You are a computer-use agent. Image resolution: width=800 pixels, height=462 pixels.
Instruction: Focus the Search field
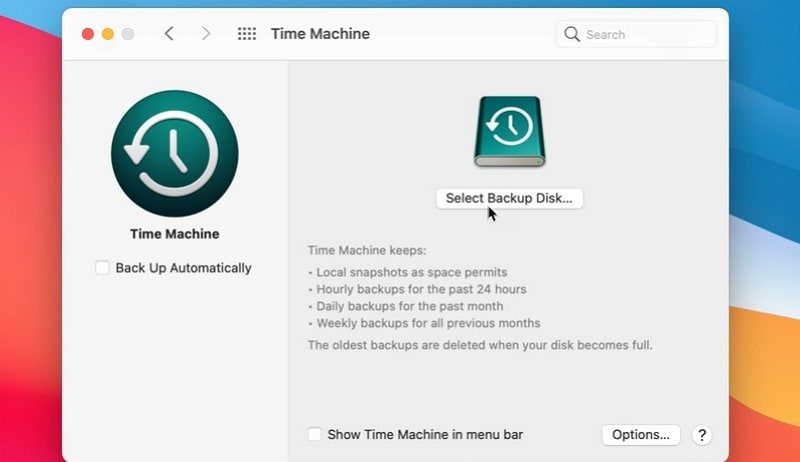(636, 34)
